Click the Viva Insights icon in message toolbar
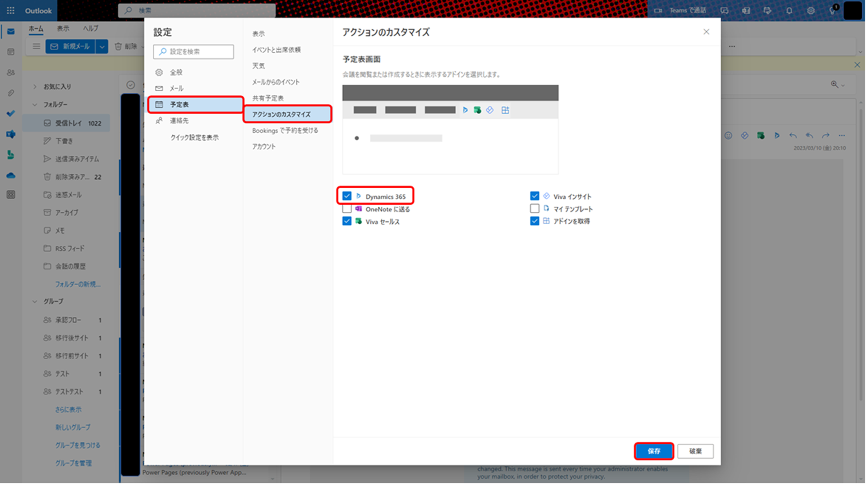 (745, 136)
